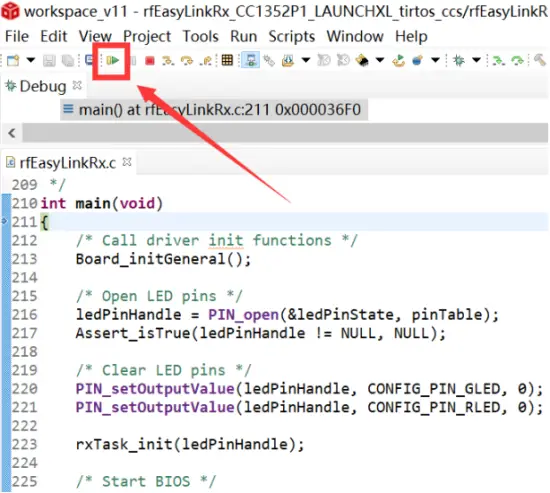
Task: Click the Assert_isTrue code line
Action: pyautogui.click(x=261, y=333)
